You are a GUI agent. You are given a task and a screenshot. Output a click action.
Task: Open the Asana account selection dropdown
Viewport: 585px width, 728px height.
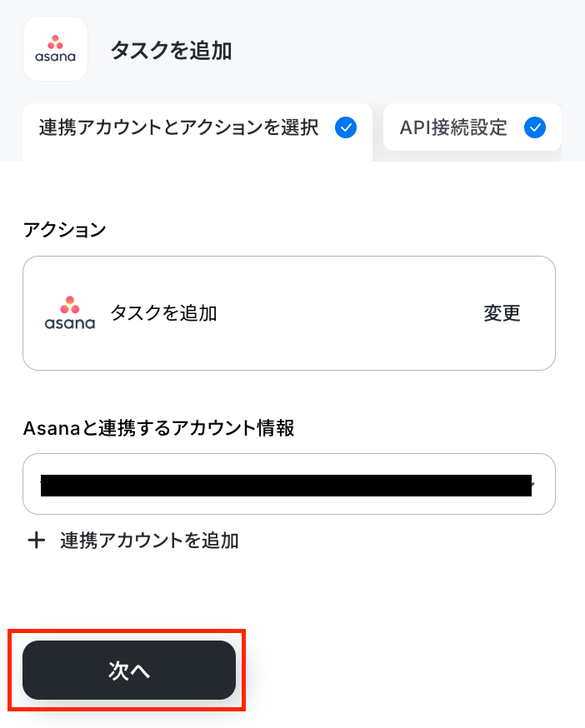point(289,484)
